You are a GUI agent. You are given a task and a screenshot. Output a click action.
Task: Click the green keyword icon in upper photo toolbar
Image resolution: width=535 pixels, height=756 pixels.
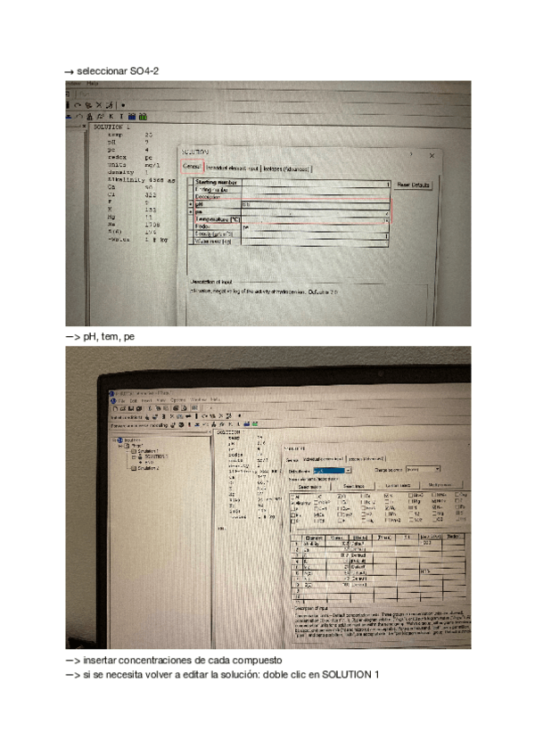143,116
